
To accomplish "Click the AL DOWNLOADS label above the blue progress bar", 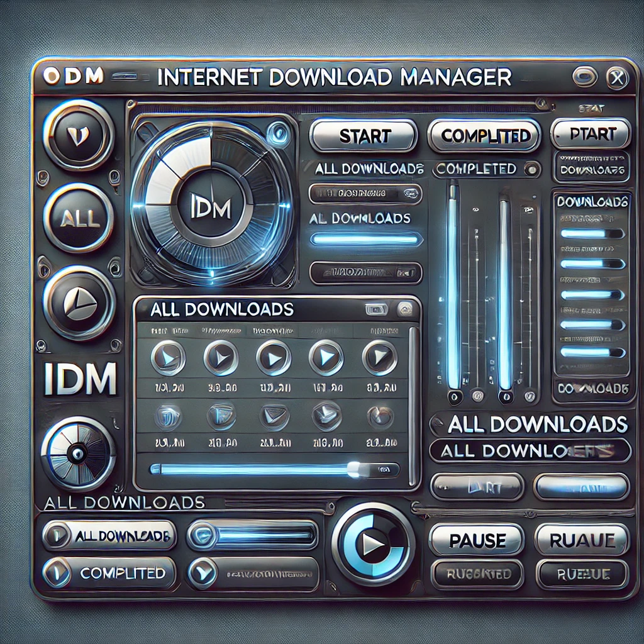I will click(360, 218).
